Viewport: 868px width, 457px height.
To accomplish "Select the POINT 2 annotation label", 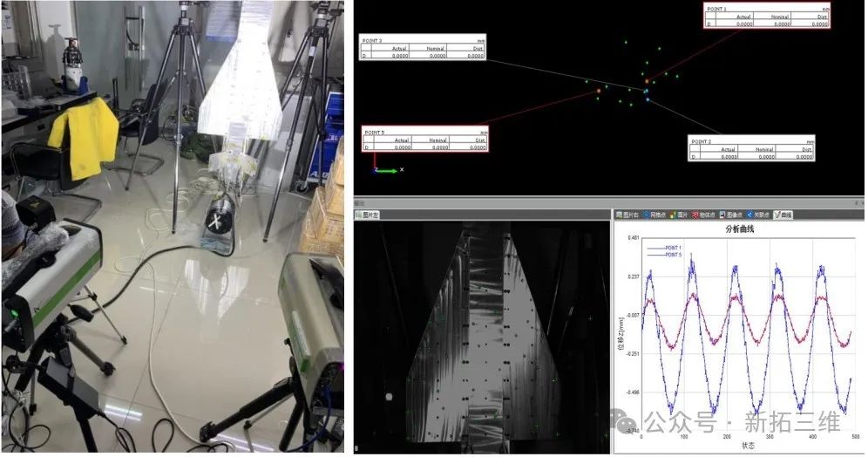I will [x=752, y=148].
